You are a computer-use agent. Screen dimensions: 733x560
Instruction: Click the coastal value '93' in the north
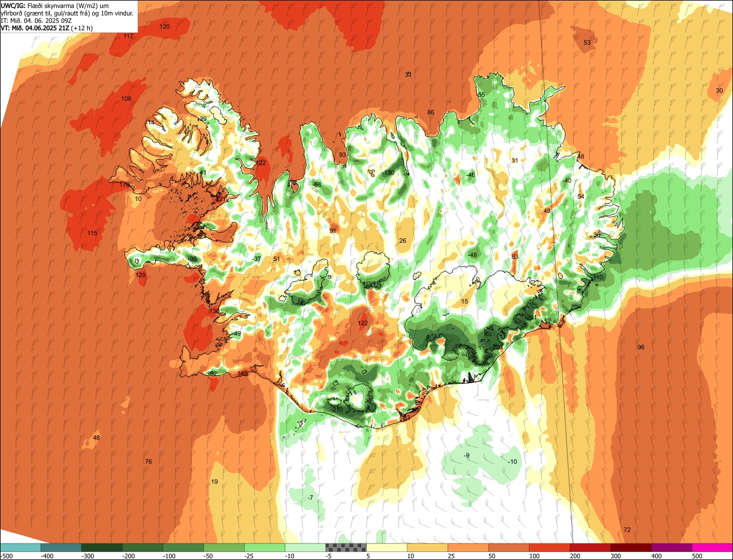pos(342,155)
